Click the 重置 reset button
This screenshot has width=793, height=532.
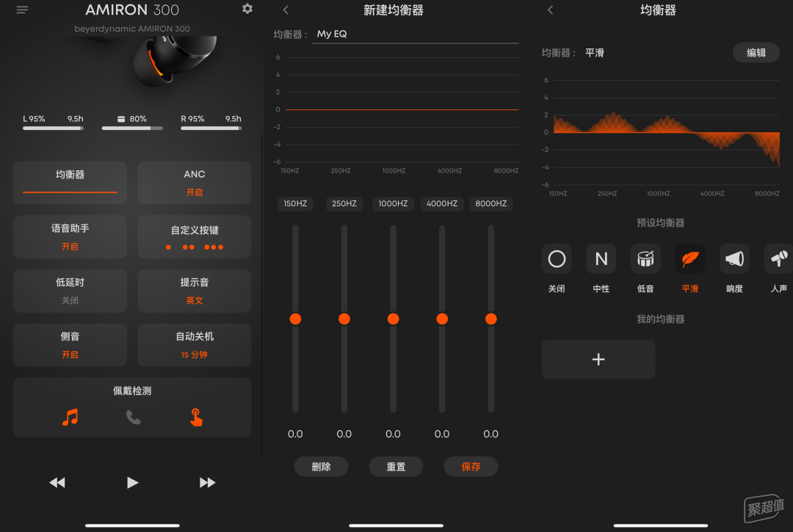point(396,467)
